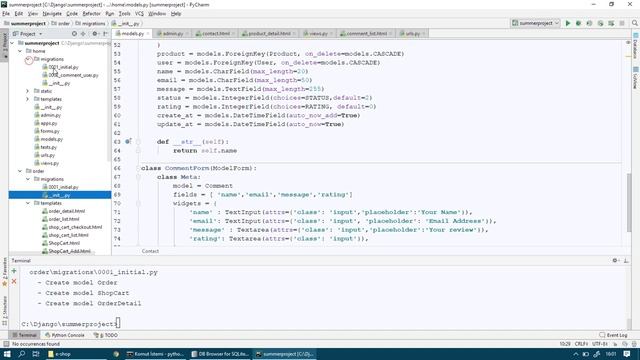
Task: Open the SciView side tool window
Action: click(636, 78)
